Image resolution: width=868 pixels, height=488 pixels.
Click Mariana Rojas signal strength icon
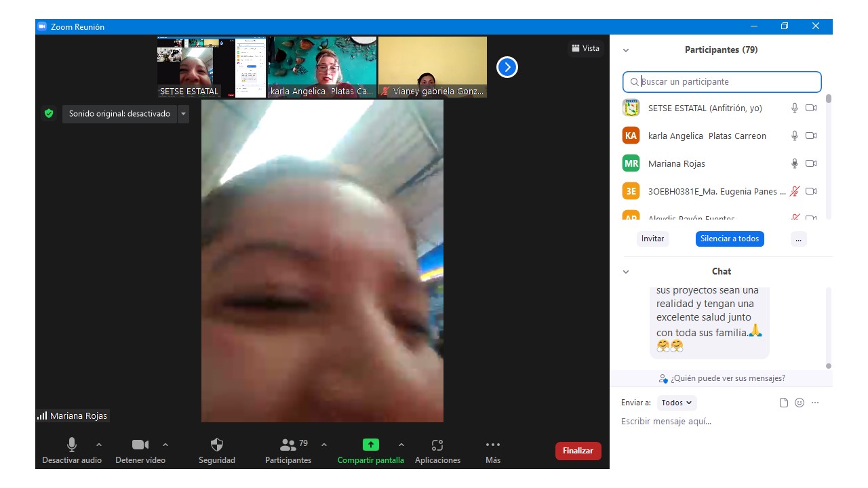42,415
